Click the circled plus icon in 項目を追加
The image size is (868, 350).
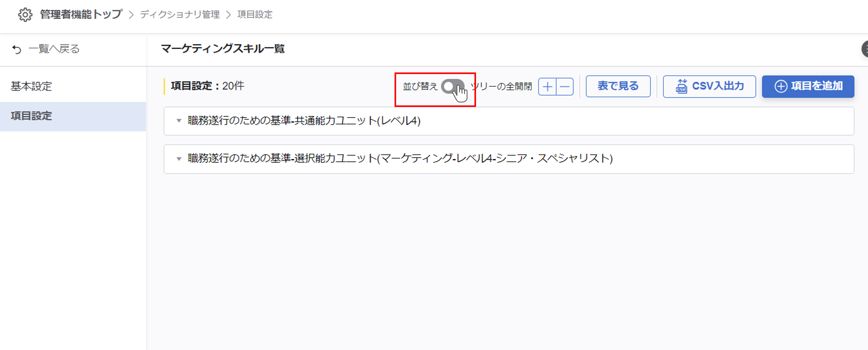click(781, 86)
